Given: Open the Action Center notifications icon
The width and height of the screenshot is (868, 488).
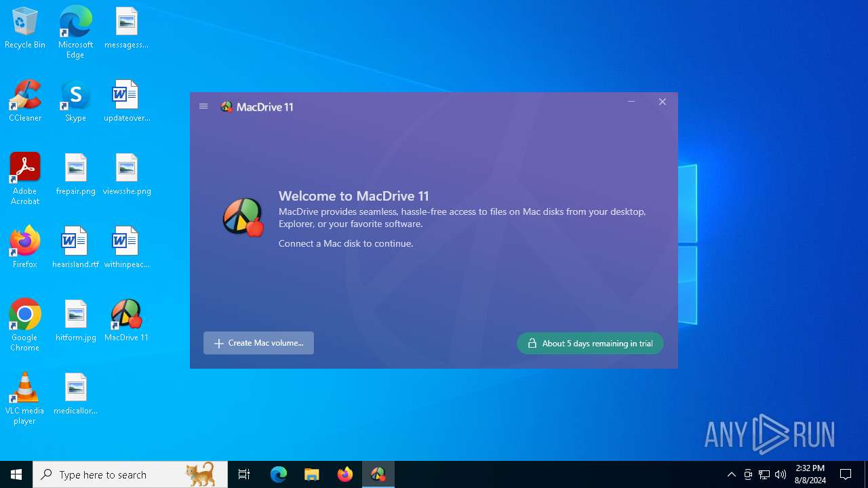Looking at the screenshot, I should (x=846, y=474).
